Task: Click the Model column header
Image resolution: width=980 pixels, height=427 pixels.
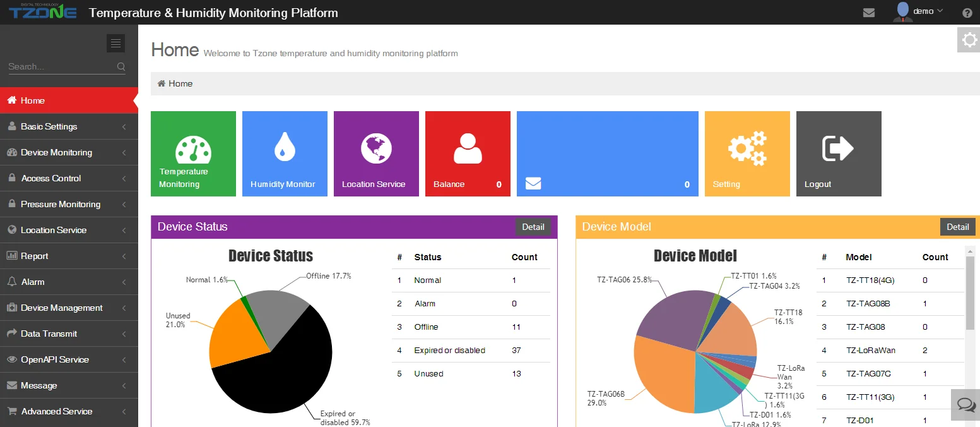Action: click(859, 257)
